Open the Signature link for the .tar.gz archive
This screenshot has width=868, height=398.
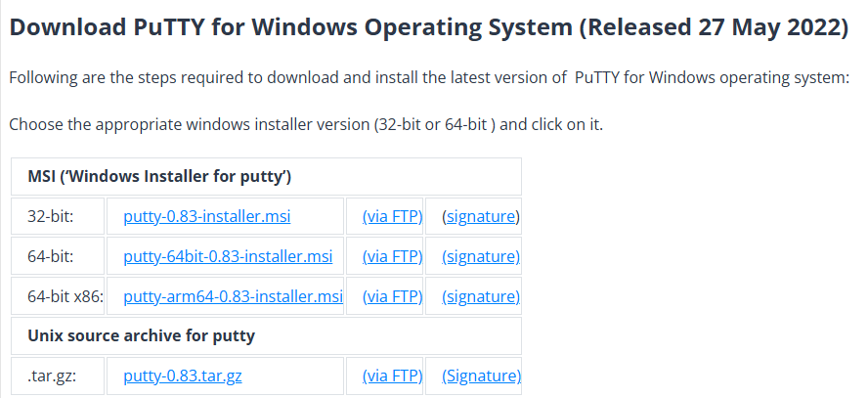[x=481, y=376]
